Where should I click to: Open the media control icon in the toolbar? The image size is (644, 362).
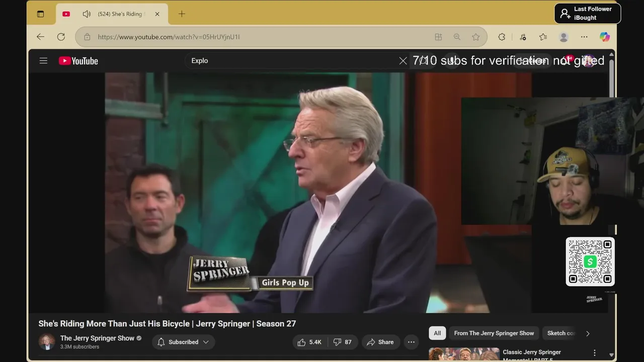(x=523, y=37)
